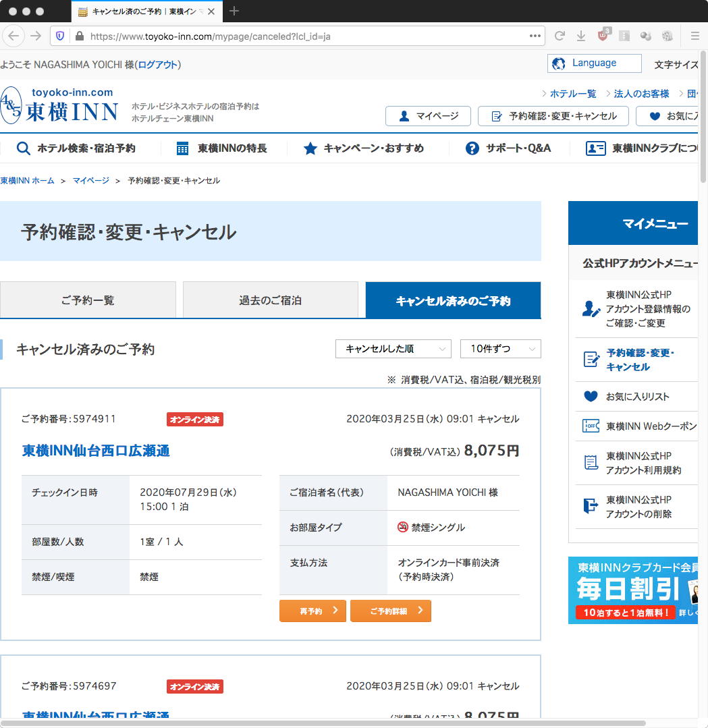Open browser downloads arrow icon
708x728 pixels.
tap(580, 36)
